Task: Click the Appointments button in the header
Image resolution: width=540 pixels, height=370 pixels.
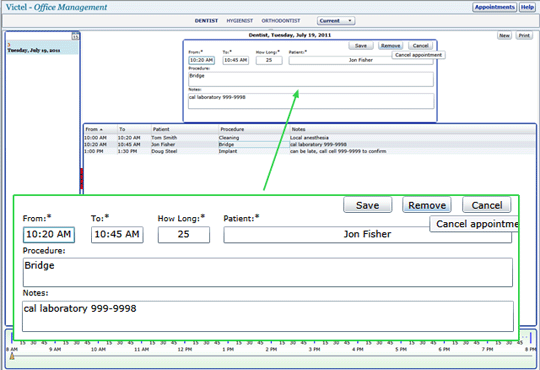Action: pyautogui.click(x=494, y=7)
